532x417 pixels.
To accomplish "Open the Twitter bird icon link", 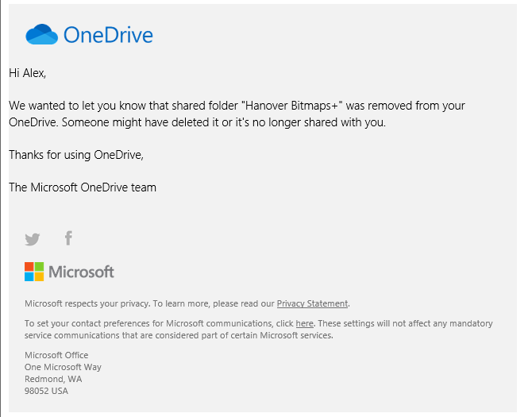I will coord(32,238).
